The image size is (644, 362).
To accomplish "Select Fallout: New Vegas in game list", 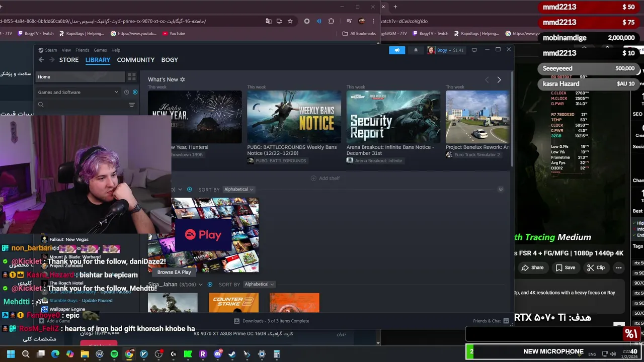I will click(x=69, y=239).
